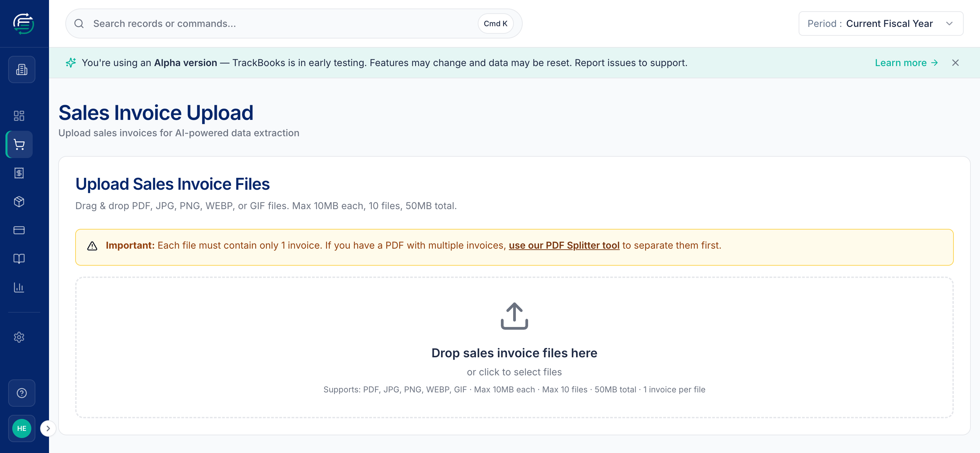Focus the Search records or commands field
The width and height of the screenshot is (980, 453).
tap(294, 24)
